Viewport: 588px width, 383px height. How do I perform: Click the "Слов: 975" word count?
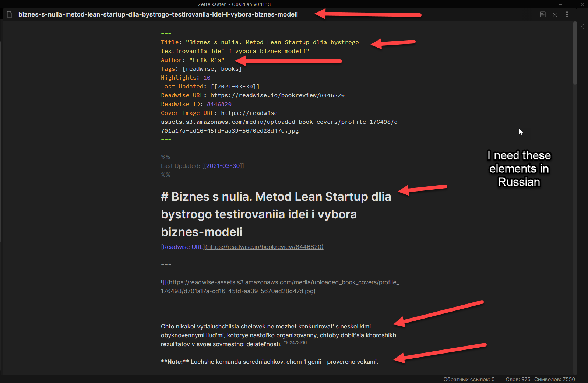518,379
